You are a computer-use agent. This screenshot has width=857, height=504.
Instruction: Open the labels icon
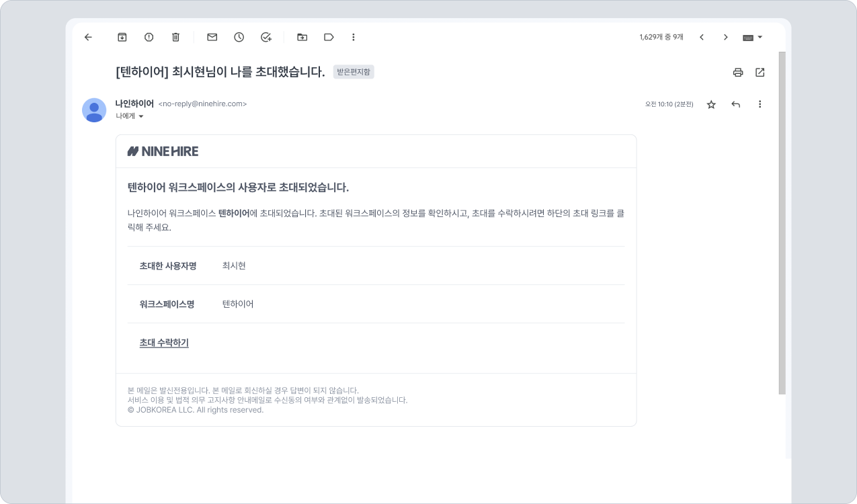(x=329, y=37)
